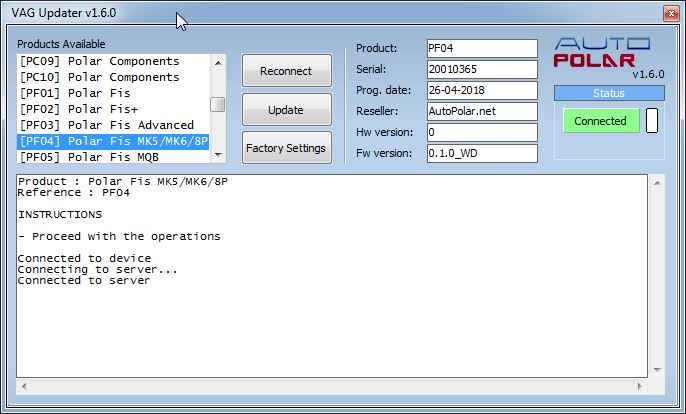686x414 pixels.
Task: Click the Fw version field 0.1.0_WD
Action: (482, 153)
